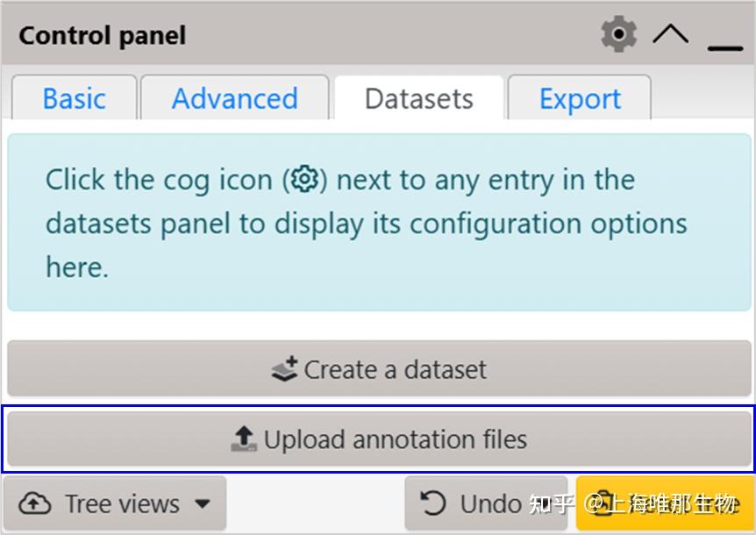Open the Advanced tab

point(234,98)
